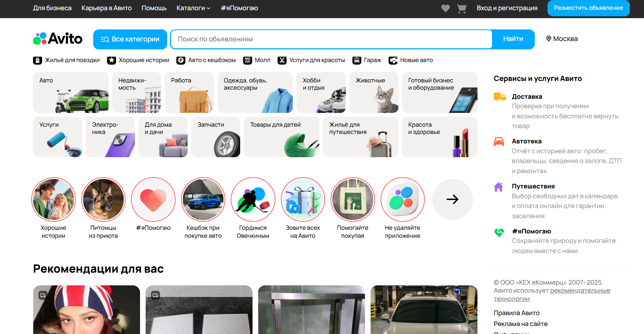Click Разместить объявление button
The height and width of the screenshot is (334, 644).
pos(588,8)
